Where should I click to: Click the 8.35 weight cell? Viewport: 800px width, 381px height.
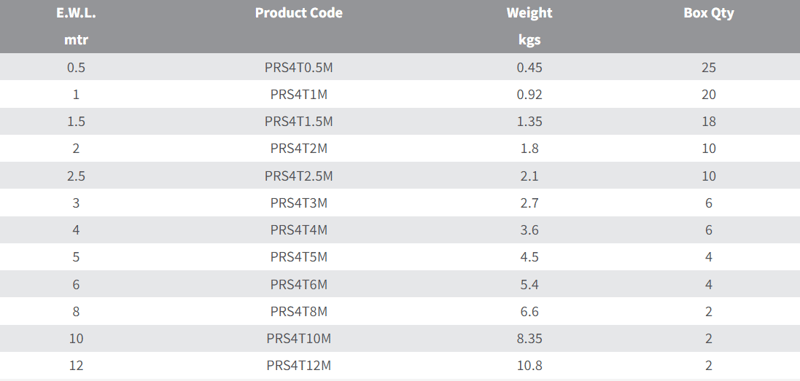529,338
